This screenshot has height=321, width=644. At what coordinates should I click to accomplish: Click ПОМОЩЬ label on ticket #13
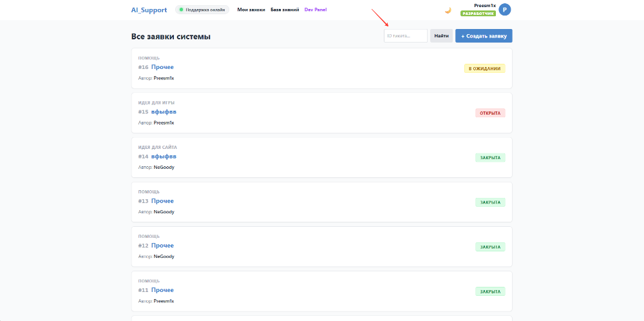pos(149,192)
